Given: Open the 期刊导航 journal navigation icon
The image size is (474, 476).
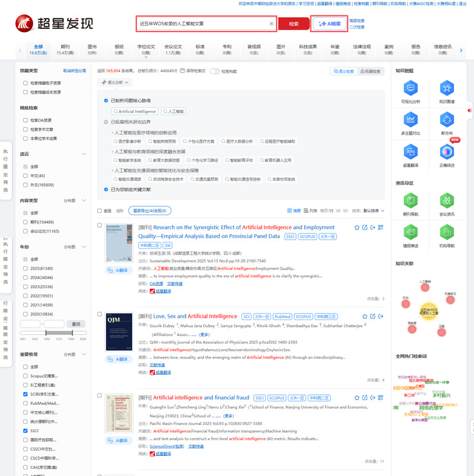Looking at the screenshot, I should pos(409,202).
